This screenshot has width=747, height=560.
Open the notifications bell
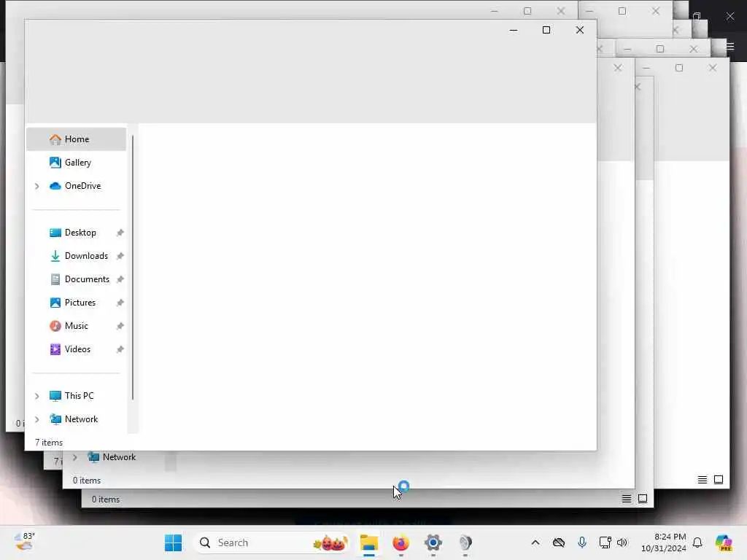tap(697, 542)
